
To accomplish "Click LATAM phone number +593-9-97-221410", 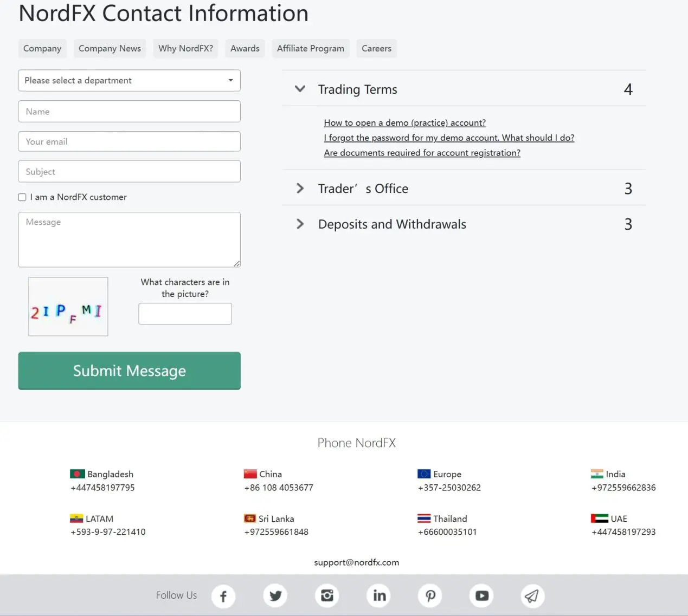I will click(108, 532).
